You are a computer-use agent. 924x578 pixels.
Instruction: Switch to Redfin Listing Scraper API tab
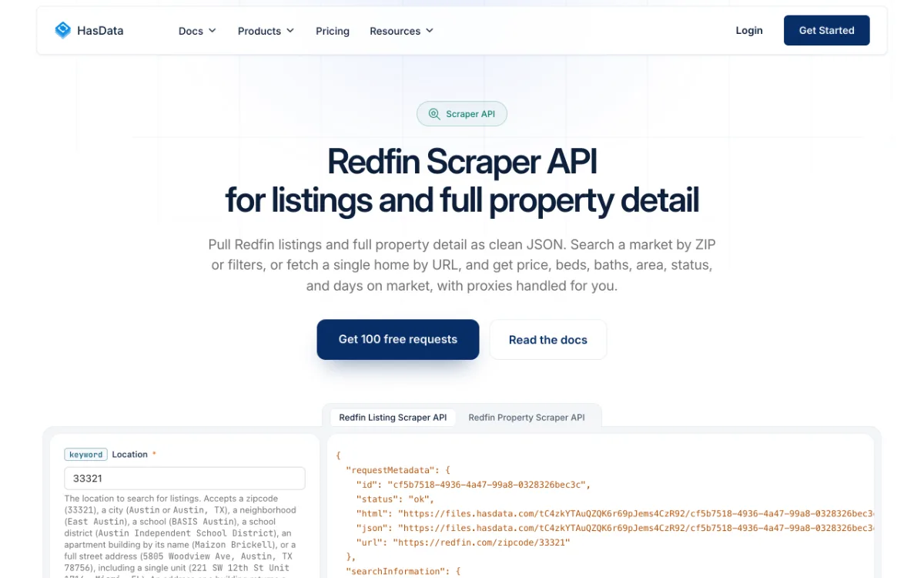tap(393, 418)
